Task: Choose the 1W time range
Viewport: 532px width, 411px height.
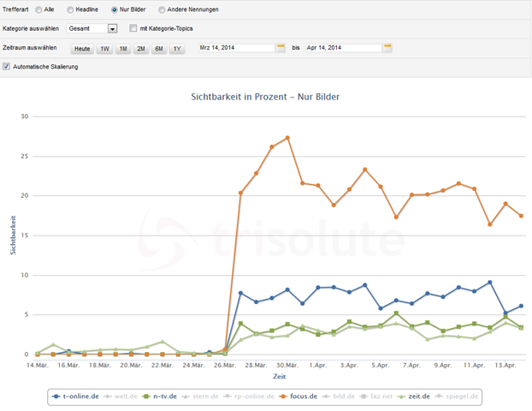Action: pos(104,49)
